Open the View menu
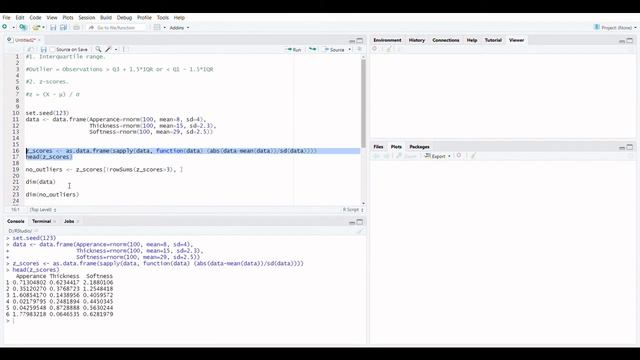This screenshot has height=360, width=640. 52,18
